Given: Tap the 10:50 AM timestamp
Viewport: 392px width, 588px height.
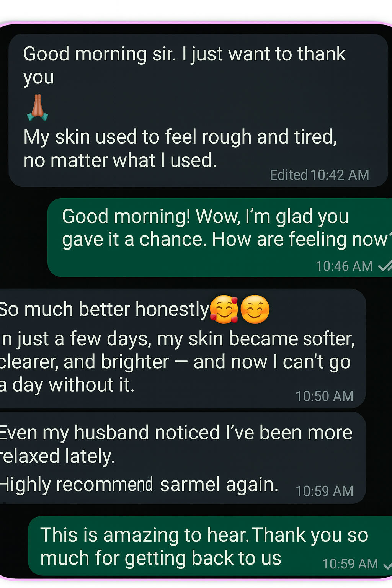Looking at the screenshot, I should click(x=325, y=396).
